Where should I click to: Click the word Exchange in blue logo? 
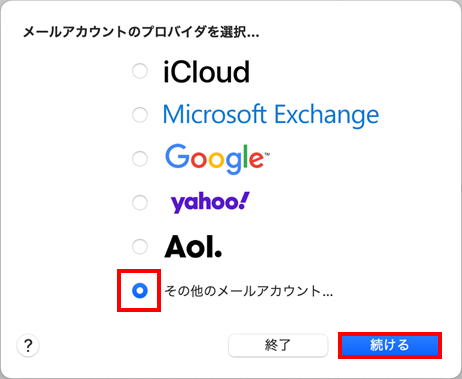coord(327,116)
